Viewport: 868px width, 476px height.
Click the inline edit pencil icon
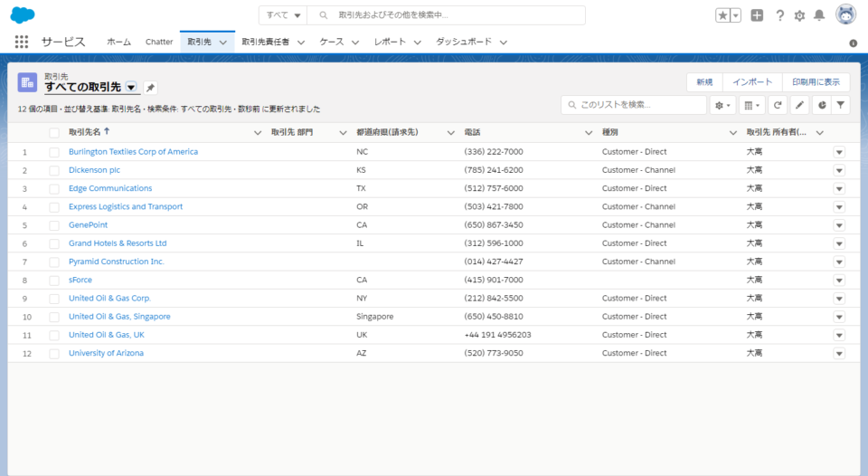[799, 105]
